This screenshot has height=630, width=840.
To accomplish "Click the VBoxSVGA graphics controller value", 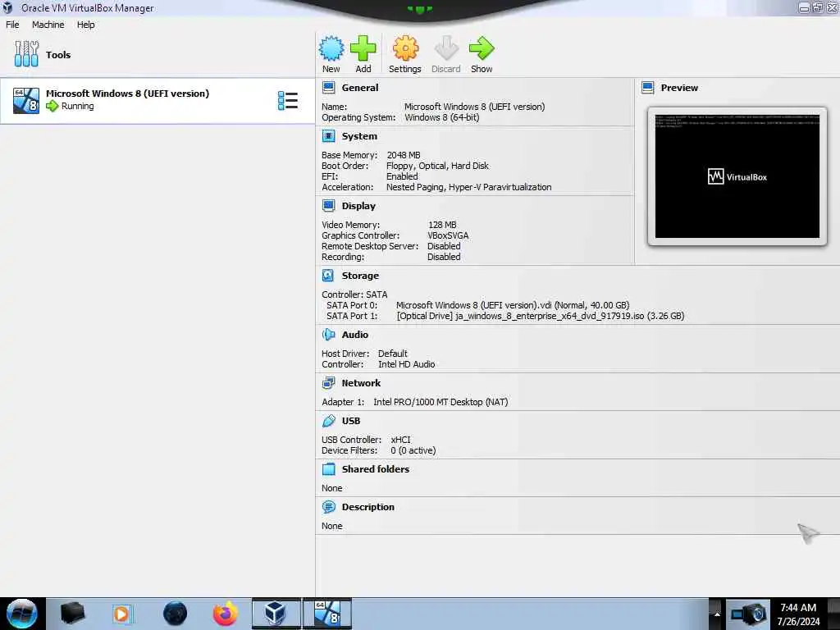I will (x=448, y=235).
